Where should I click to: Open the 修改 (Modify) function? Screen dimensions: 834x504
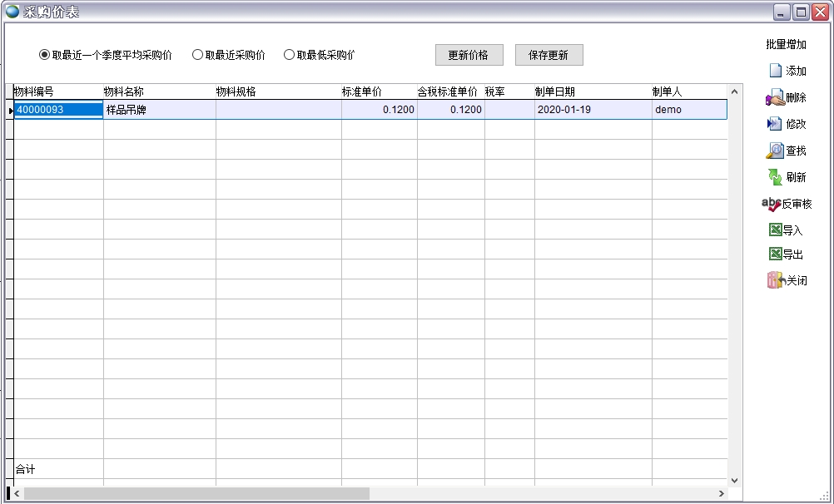[786, 124]
